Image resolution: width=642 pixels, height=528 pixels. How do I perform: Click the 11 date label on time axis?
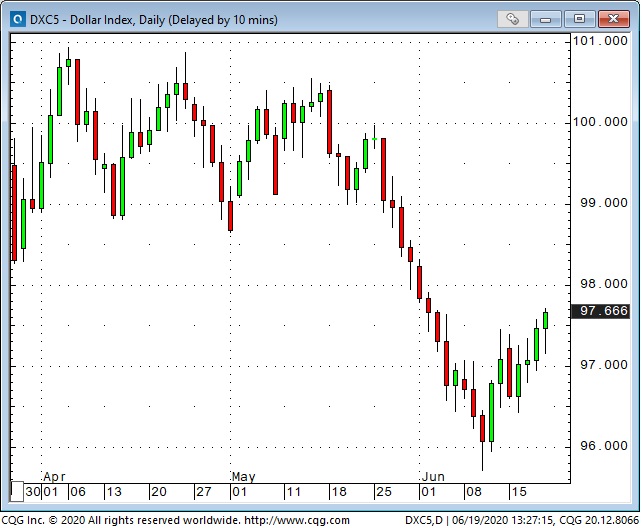click(294, 492)
